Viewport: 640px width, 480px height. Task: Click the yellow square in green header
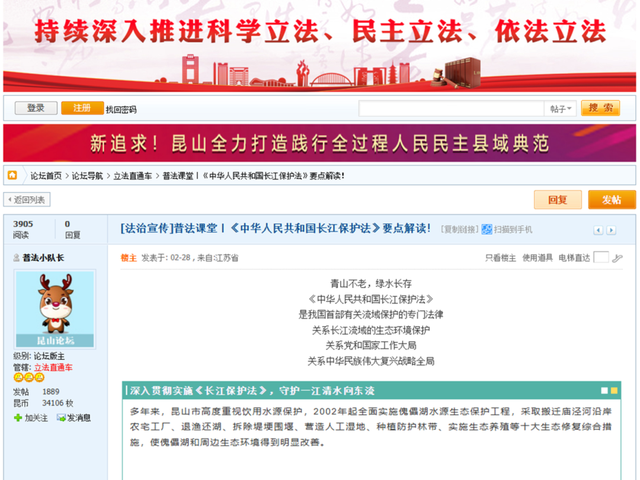615,390
